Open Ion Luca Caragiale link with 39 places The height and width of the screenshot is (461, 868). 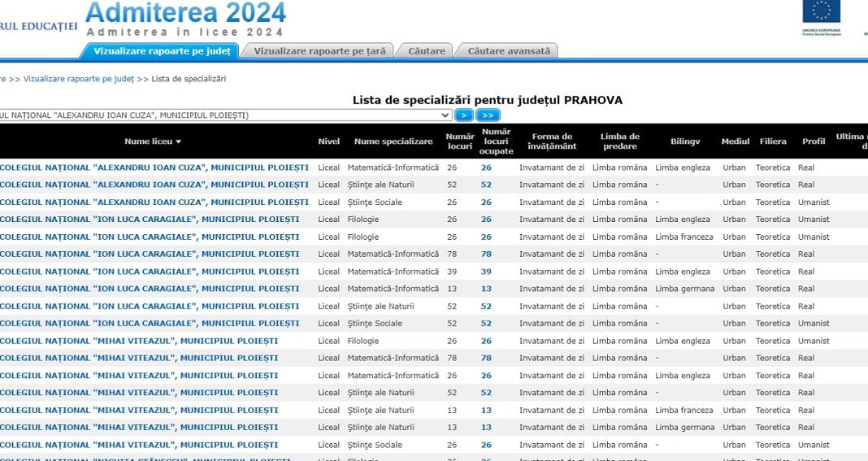tap(150, 272)
